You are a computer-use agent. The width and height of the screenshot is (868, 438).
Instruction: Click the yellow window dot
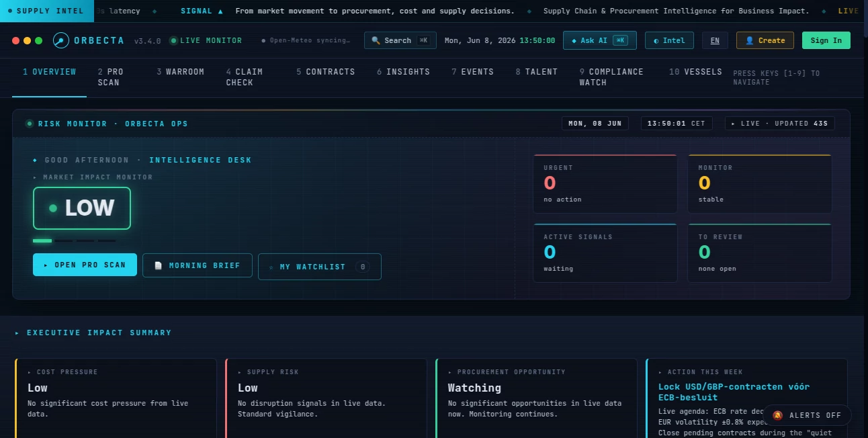pyautogui.click(x=28, y=40)
